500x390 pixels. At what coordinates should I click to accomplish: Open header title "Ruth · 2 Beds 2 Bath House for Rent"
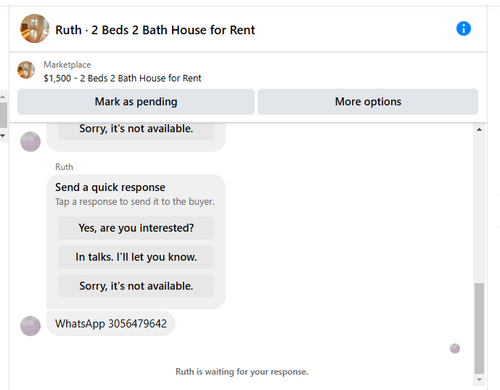[155, 30]
